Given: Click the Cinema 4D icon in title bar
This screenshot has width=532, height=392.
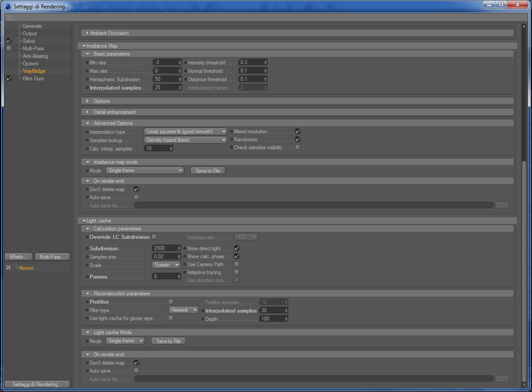Looking at the screenshot, I should point(8,7).
